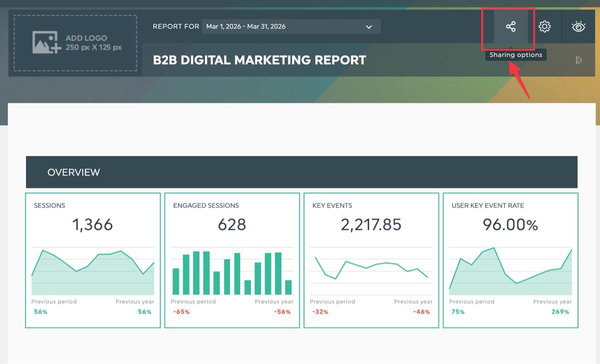Click the User Key Event Rate previous year 269%
Viewport: 600px width, 364px height.
[560, 311]
